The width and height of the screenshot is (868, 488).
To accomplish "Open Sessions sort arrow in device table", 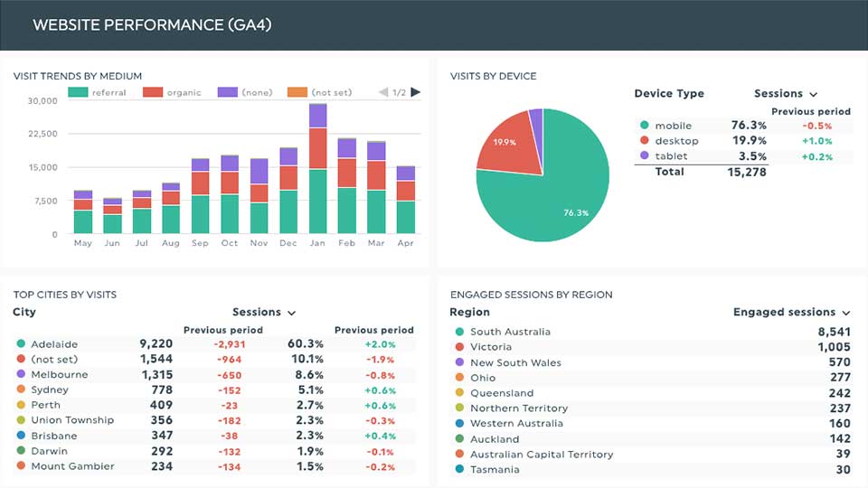I will tap(813, 94).
